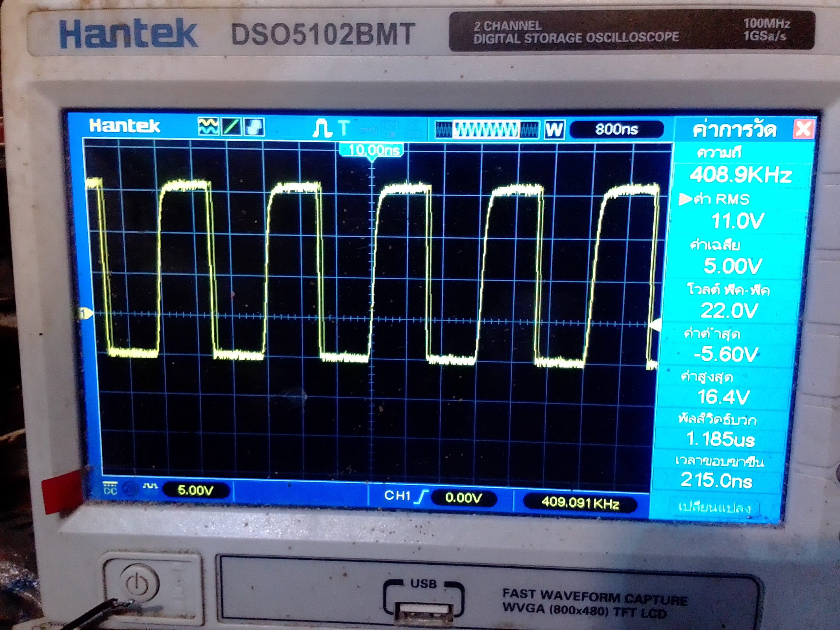Tap the yellow dual-waveform channel icon
Image resolution: width=840 pixels, height=630 pixels.
[208, 126]
